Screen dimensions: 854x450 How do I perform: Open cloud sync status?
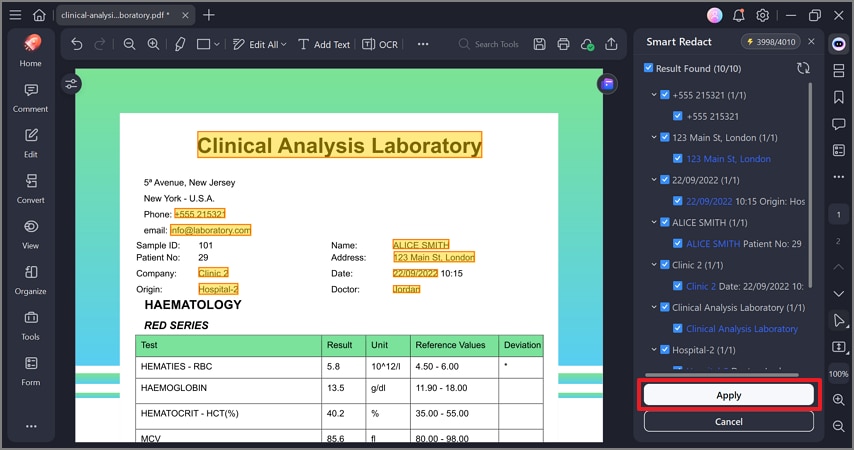pos(587,45)
